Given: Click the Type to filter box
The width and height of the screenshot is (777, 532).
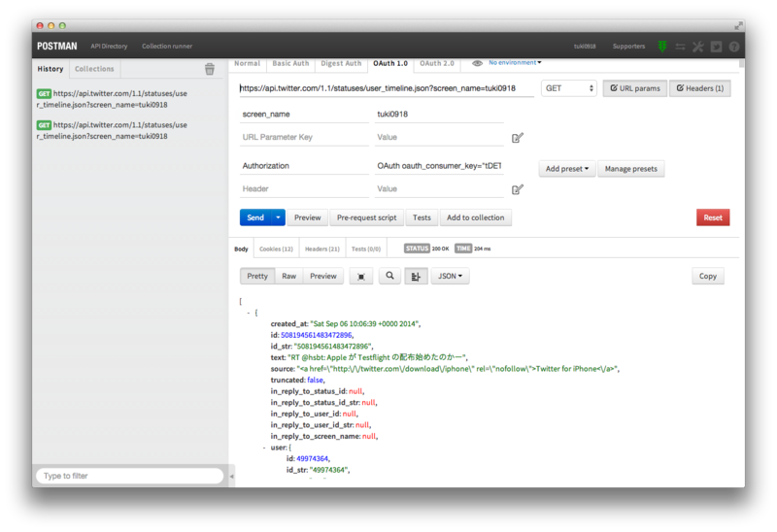Looking at the screenshot, I should (x=129, y=476).
